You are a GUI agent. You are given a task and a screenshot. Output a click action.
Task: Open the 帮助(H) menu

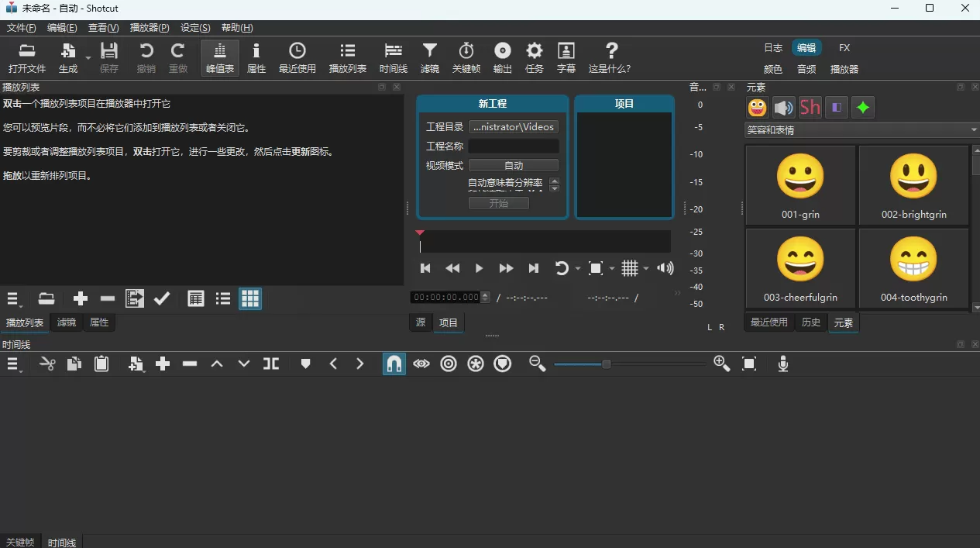tap(237, 28)
